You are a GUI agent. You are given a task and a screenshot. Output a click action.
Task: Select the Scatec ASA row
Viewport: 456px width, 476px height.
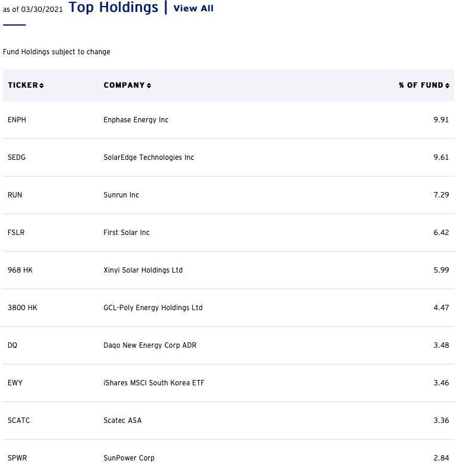(229, 421)
